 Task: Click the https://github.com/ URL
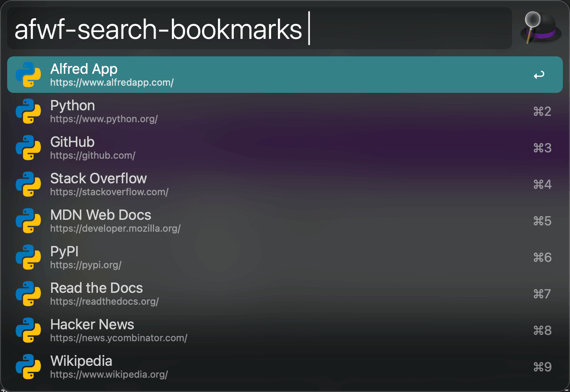tap(93, 156)
